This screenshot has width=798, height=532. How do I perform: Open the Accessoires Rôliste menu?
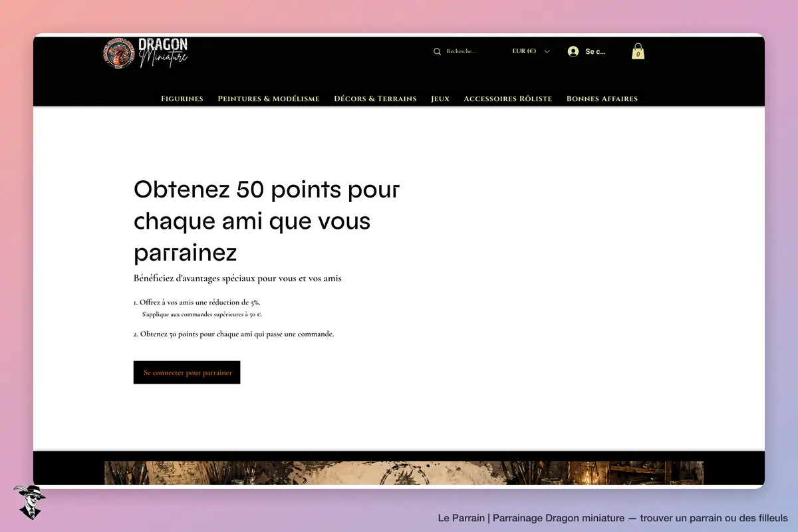(x=508, y=98)
